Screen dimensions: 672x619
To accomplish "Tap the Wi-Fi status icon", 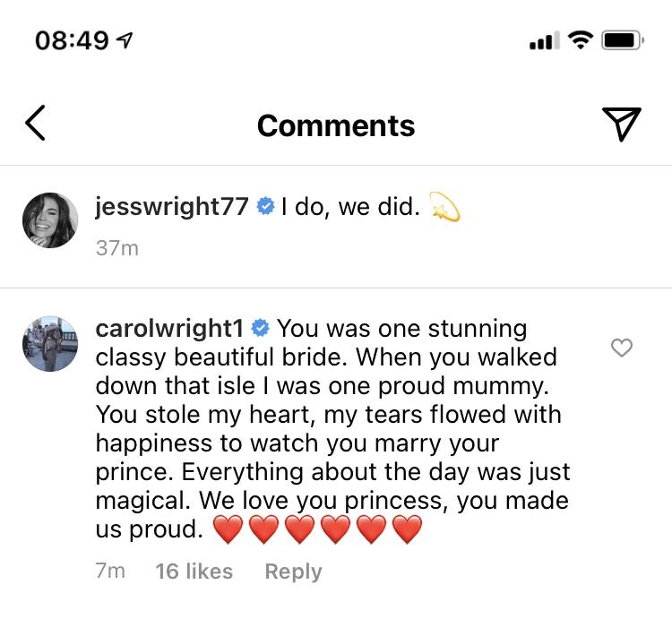I will pos(581,40).
